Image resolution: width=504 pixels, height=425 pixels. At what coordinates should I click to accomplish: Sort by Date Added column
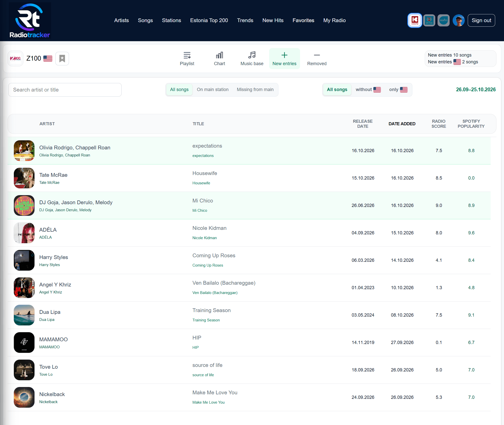click(402, 124)
